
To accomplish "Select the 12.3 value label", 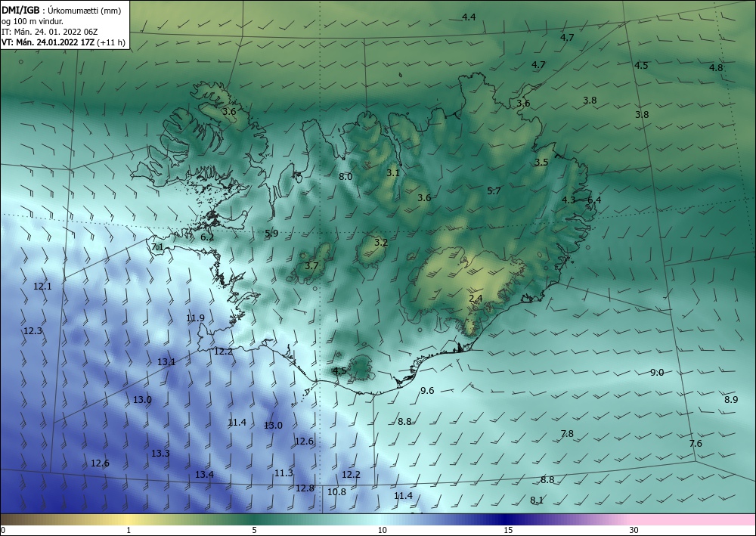I will 33,331.
